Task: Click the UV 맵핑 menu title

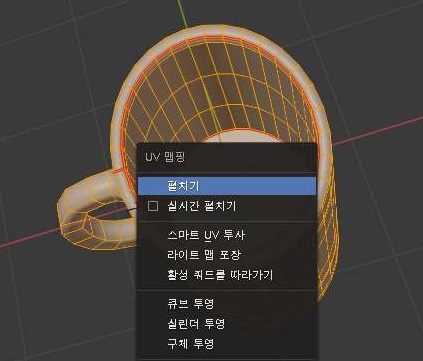Action: (165, 157)
